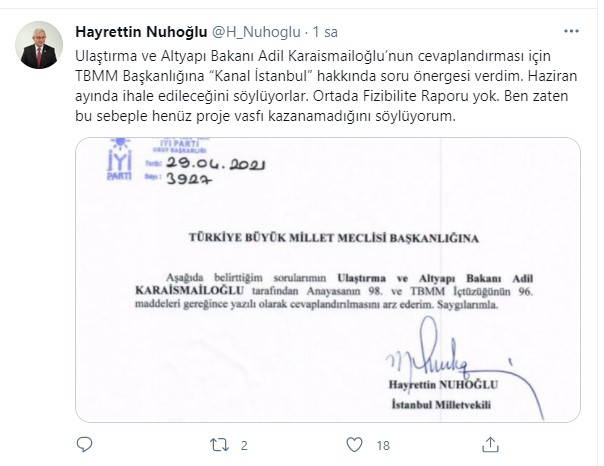Retweet using the arrows icon

(x=220, y=445)
